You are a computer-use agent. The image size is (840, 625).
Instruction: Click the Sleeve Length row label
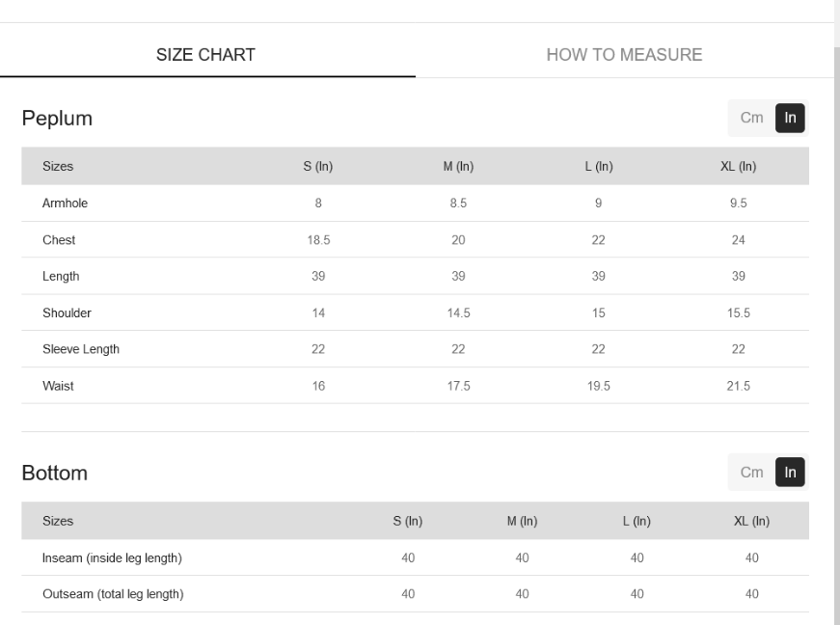tap(81, 349)
